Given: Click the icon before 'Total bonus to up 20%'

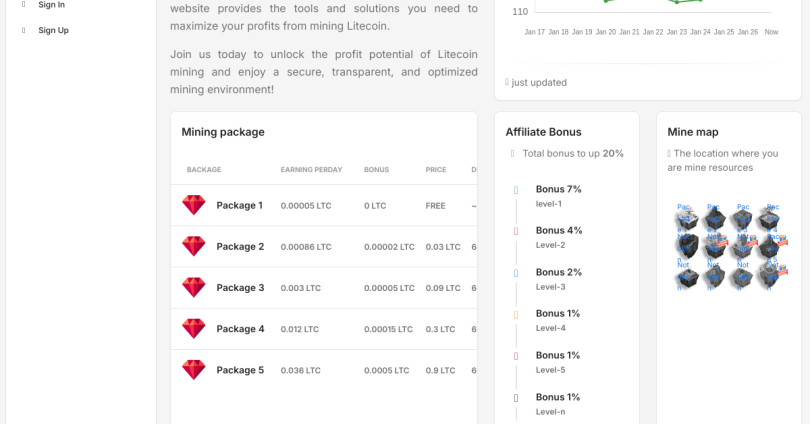Looking at the screenshot, I should (512, 153).
